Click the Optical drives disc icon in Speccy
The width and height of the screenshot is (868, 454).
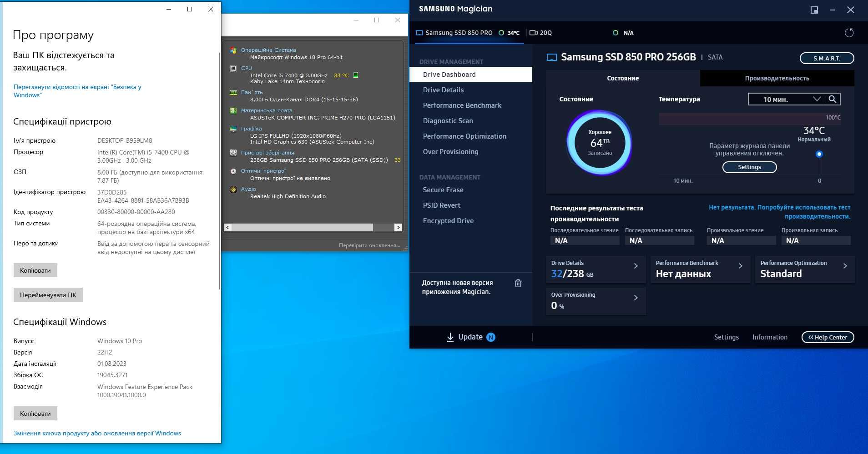233,171
